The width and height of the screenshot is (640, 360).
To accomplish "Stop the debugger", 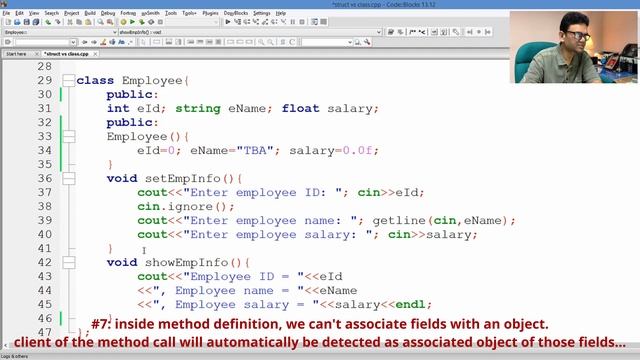I will tap(302, 22).
